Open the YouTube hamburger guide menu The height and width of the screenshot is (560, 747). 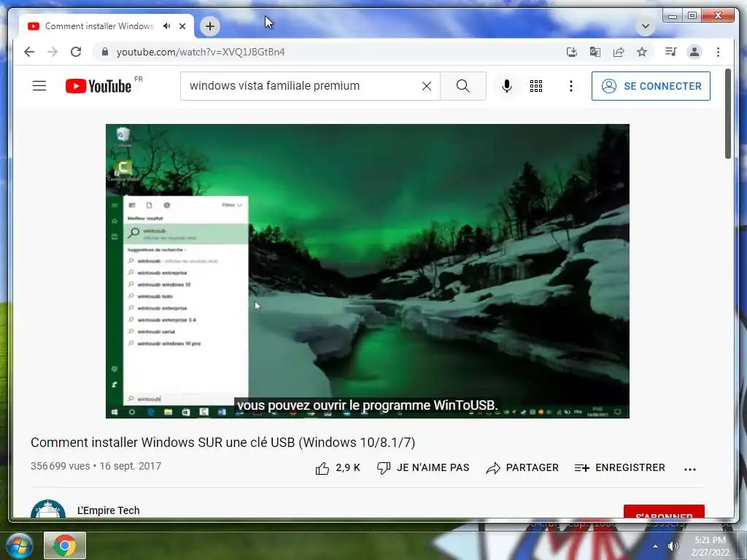tap(39, 86)
